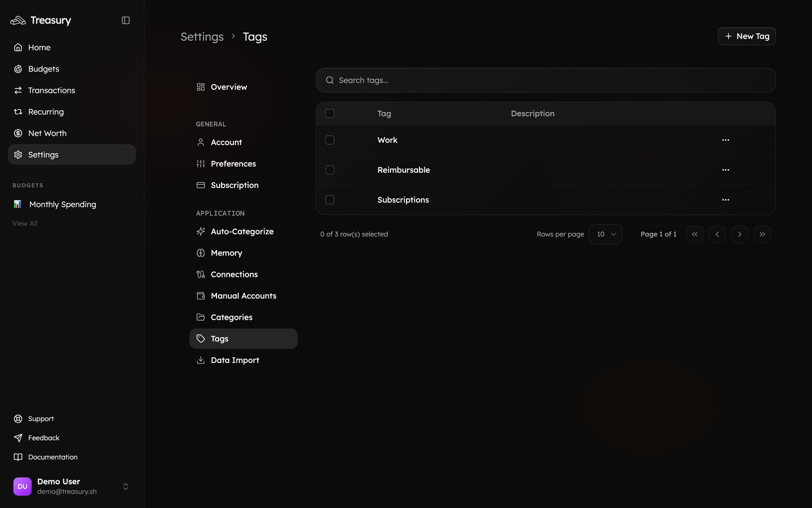The width and height of the screenshot is (812, 508).
Task: Open the Recurring page
Action: [x=72, y=112]
